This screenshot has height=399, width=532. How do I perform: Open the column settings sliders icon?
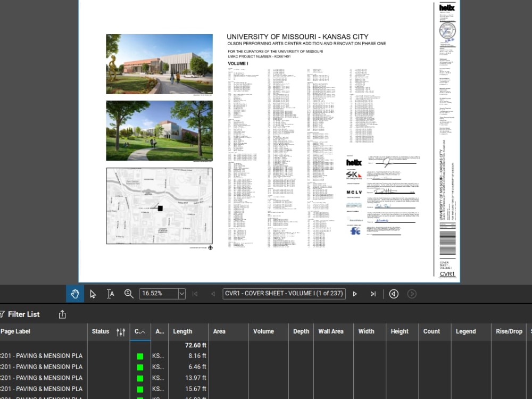pos(121,332)
